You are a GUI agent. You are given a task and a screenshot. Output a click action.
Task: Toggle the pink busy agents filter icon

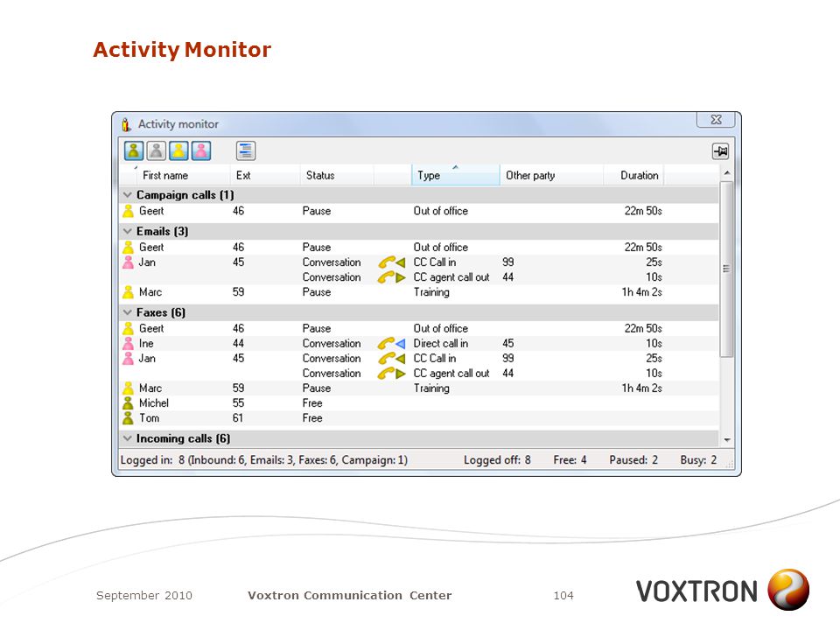(x=201, y=150)
